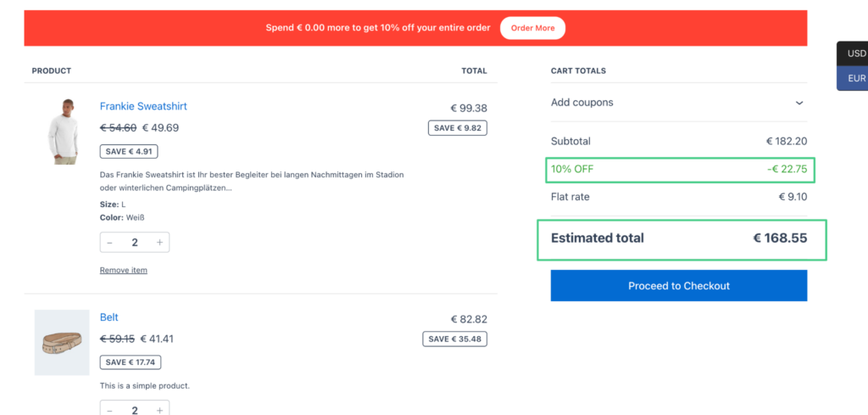Decrease Frankie Sweatshirt quantity with minus
The width and height of the screenshot is (868, 415).
click(x=110, y=243)
